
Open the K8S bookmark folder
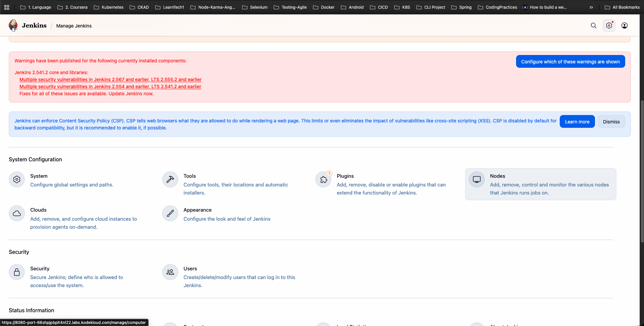[402, 7]
